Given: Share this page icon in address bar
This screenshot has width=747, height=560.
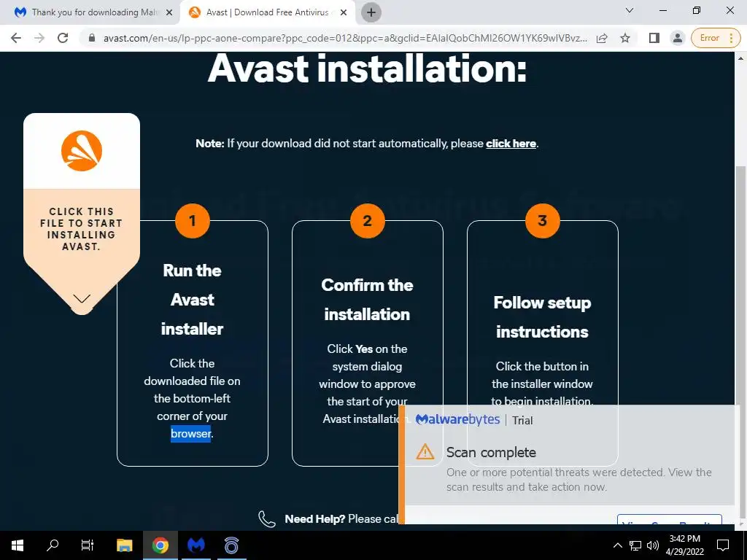Looking at the screenshot, I should (x=602, y=38).
